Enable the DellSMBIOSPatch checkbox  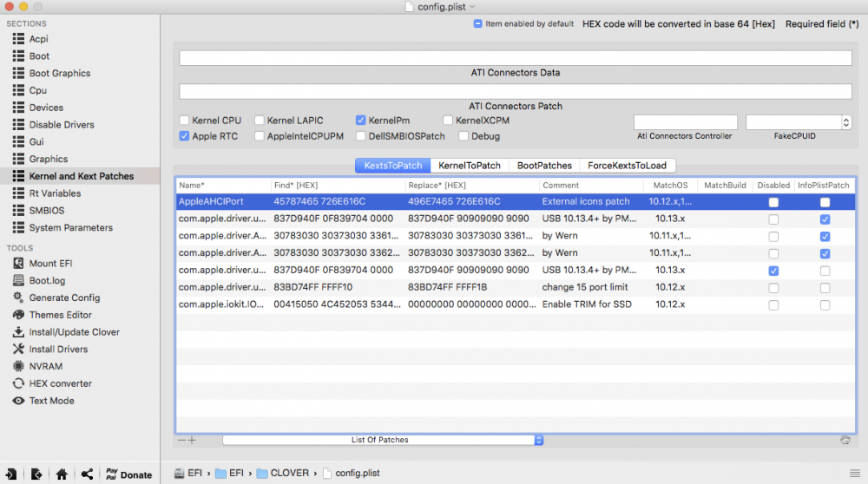pyautogui.click(x=361, y=136)
